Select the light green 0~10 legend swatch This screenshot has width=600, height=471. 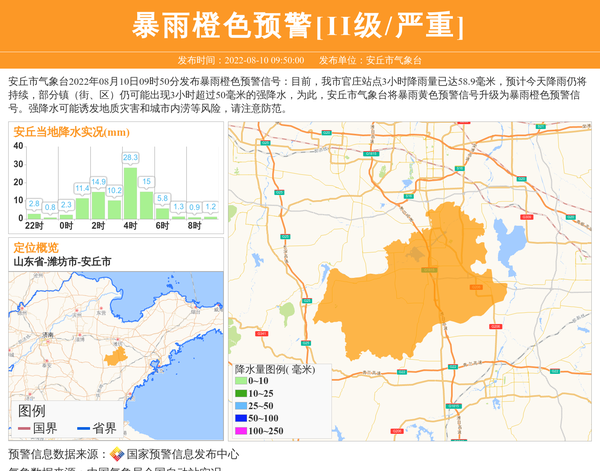[x=240, y=381]
